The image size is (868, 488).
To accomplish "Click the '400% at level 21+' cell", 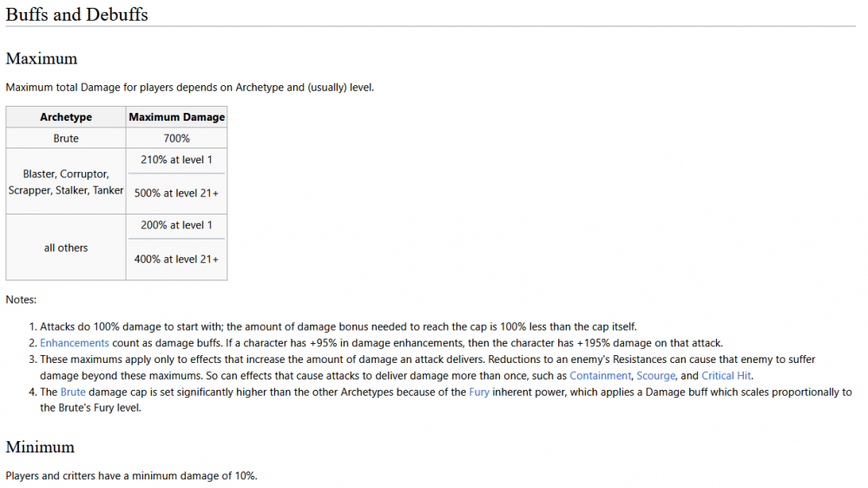I will (176, 259).
